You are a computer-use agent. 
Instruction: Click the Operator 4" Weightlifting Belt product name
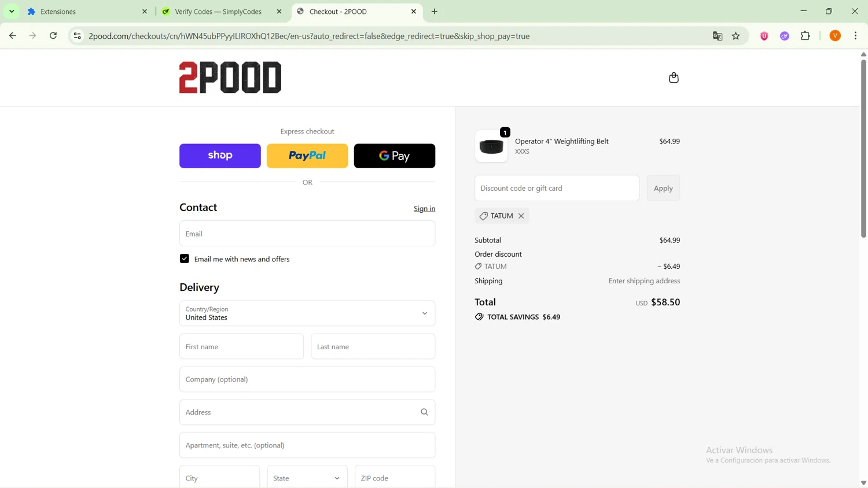tap(561, 141)
